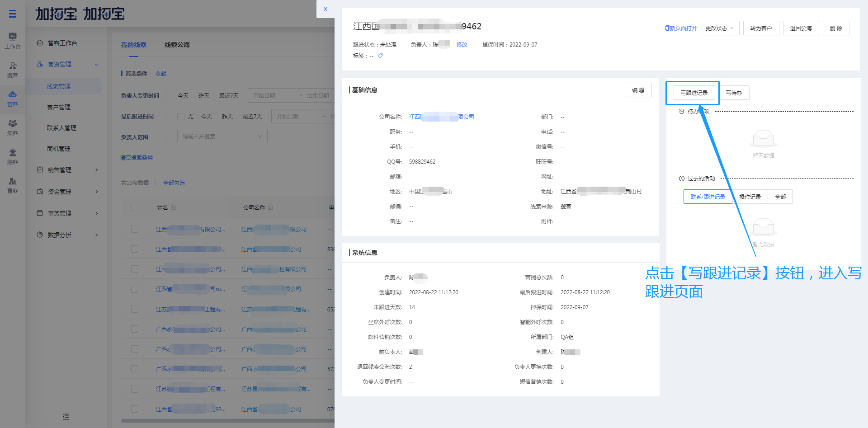Check the first table row checkbox
The width and height of the screenshot is (868, 428).
135,229
